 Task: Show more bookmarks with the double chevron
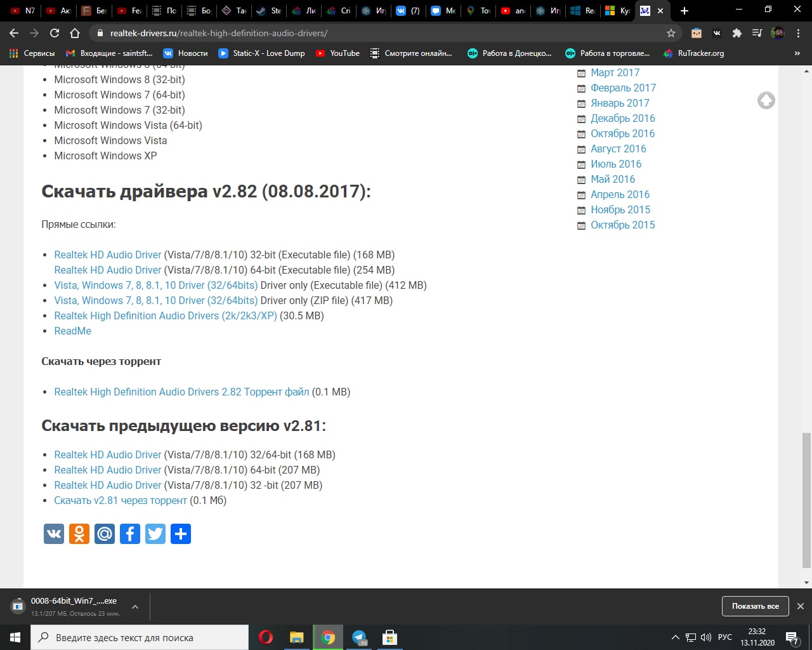(x=797, y=53)
